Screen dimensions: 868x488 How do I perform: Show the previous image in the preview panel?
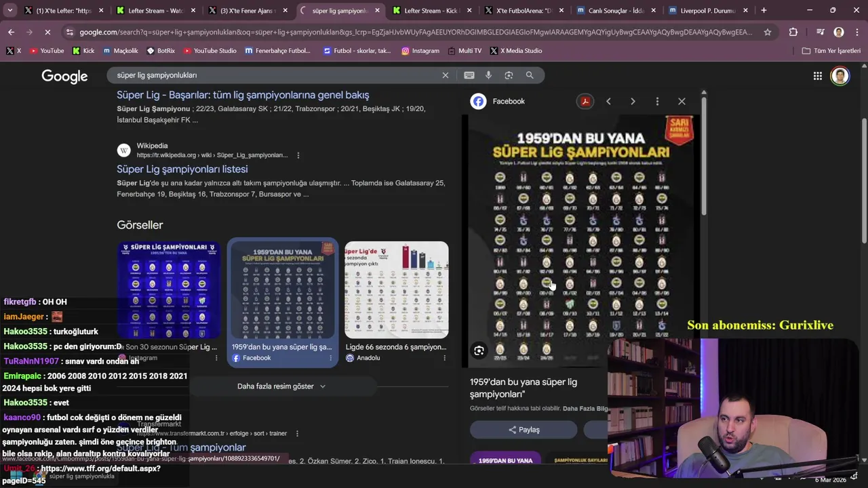click(608, 101)
